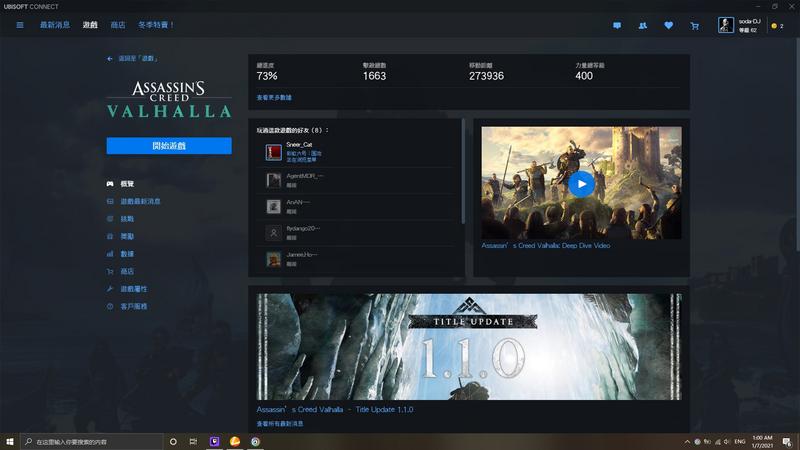Screen dimensions: 800x450
Task: Click the blue 開始遊戲 play button
Action: click(x=169, y=146)
